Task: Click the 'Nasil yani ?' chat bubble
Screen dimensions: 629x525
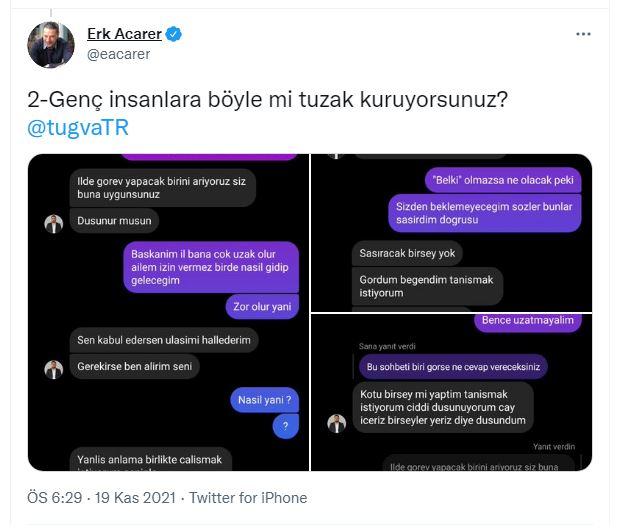Action: pyautogui.click(x=265, y=400)
